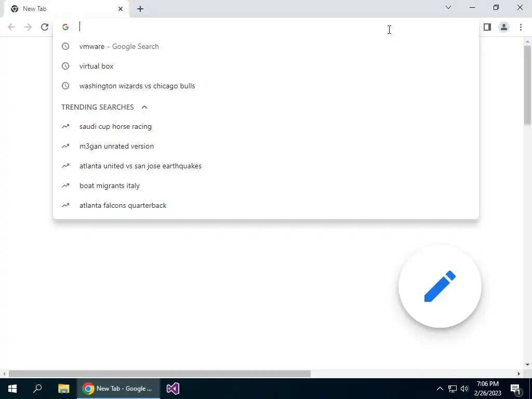
Task: Go back using the back arrow
Action: 11,27
